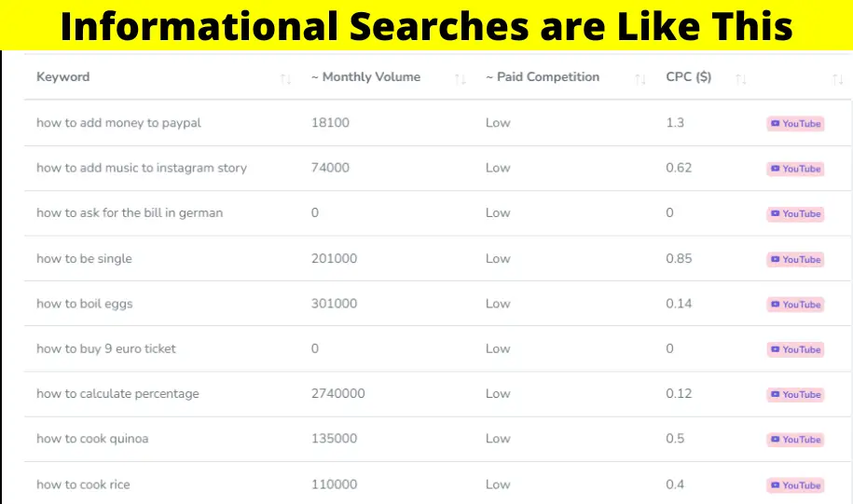Screen dimensions: 853x504
Task: Click YouTube badge for 9 euro ticket
Action: pyautogui.click(x=795, y=349)
